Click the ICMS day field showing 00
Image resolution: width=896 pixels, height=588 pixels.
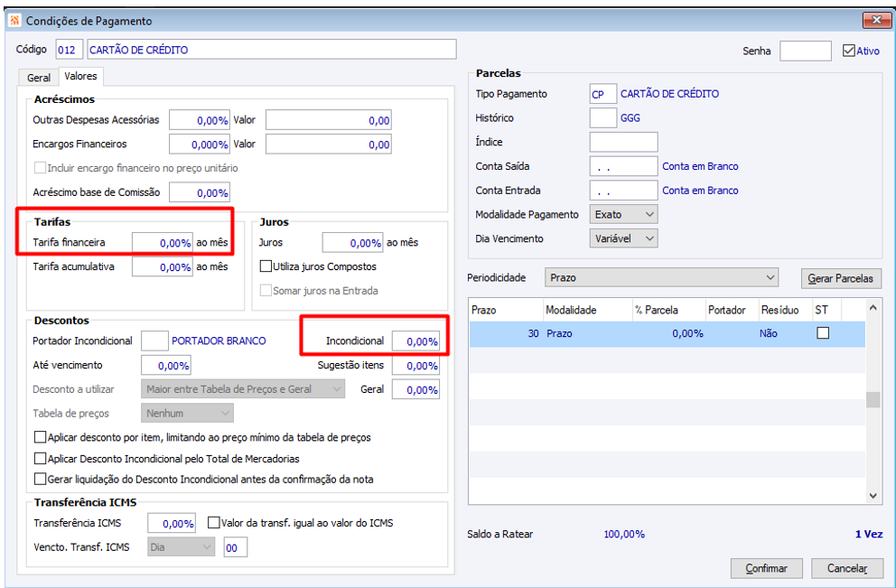click(236, 546)
